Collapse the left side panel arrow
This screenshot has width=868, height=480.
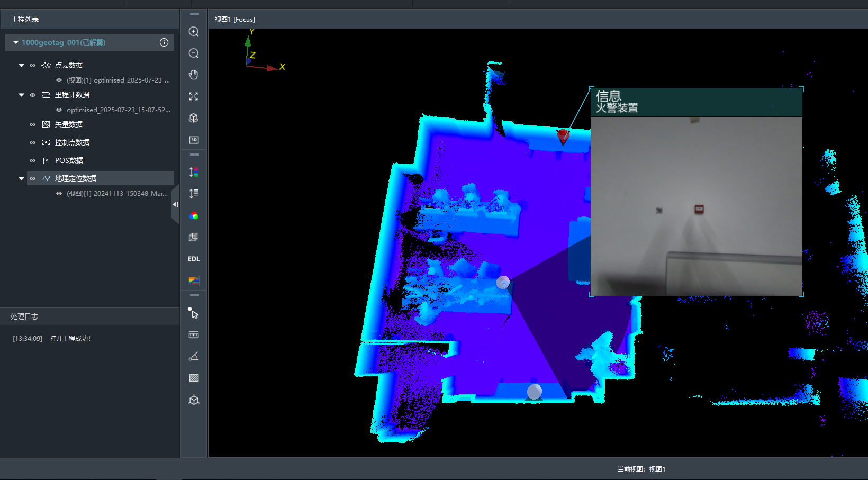[x=175, y=204]
